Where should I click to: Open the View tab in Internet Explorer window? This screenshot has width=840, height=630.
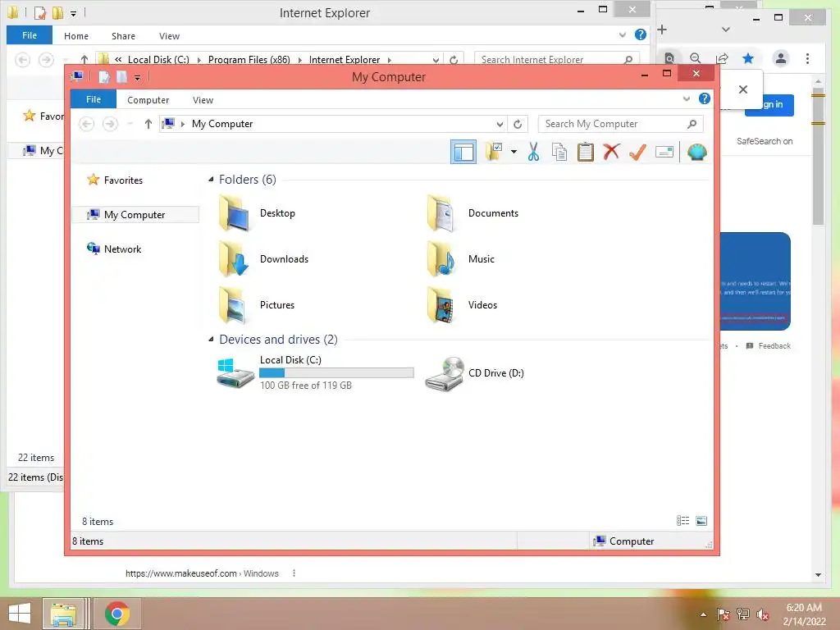(x=169, y=36)
